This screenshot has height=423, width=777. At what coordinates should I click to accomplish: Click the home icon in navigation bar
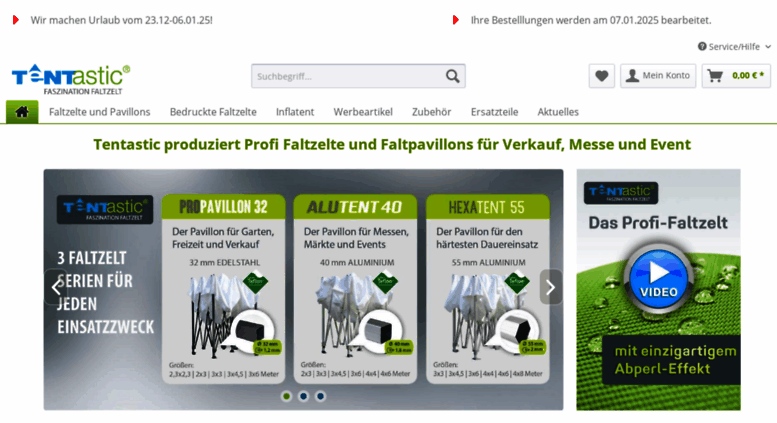tap(22, 112)
